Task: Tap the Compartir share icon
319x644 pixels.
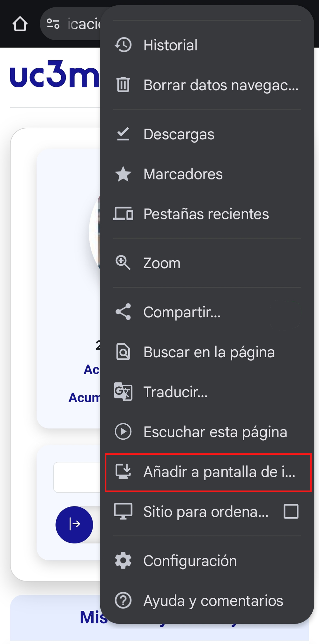Action: click(123, 312)
